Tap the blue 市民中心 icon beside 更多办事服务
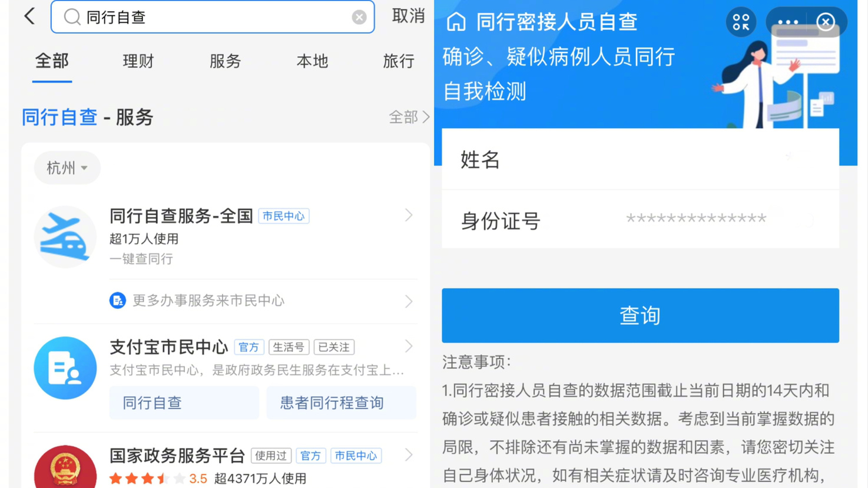Screen dimensions: 868x488 pyautogui.click(x=118, y=301)
